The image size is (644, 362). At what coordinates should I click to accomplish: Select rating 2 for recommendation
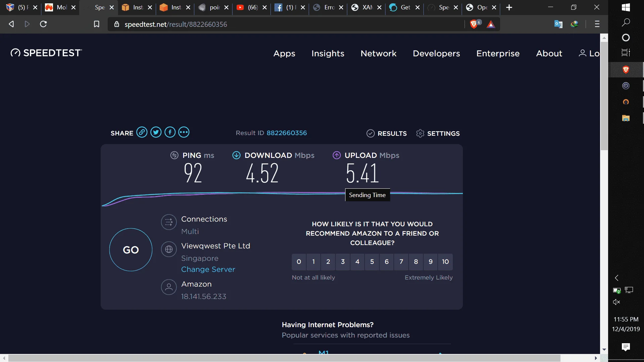328,262
